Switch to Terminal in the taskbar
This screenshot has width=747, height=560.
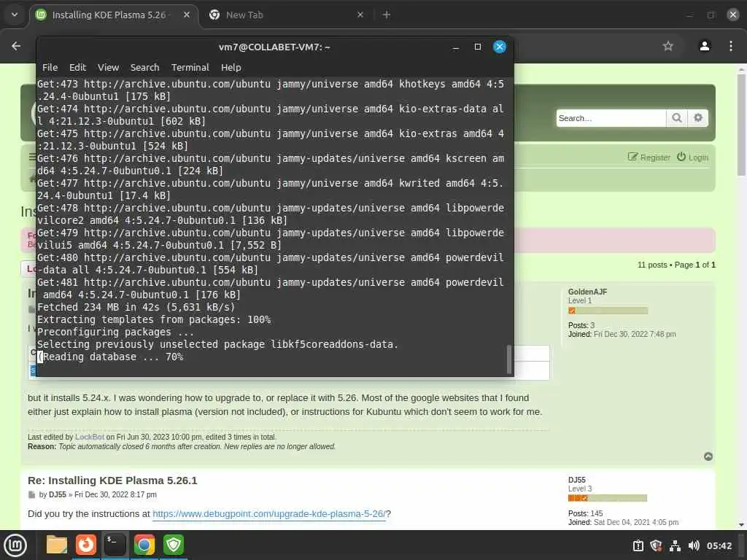pos(115,545)
